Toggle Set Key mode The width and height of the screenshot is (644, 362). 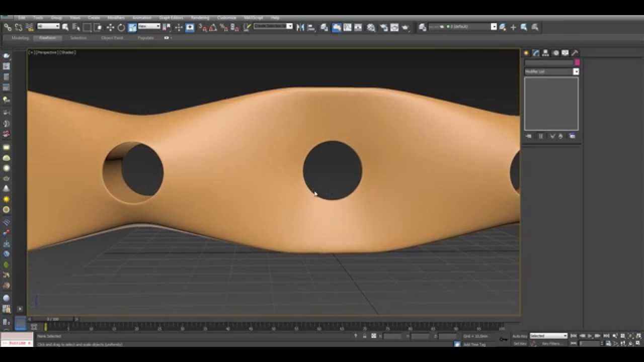520,344
